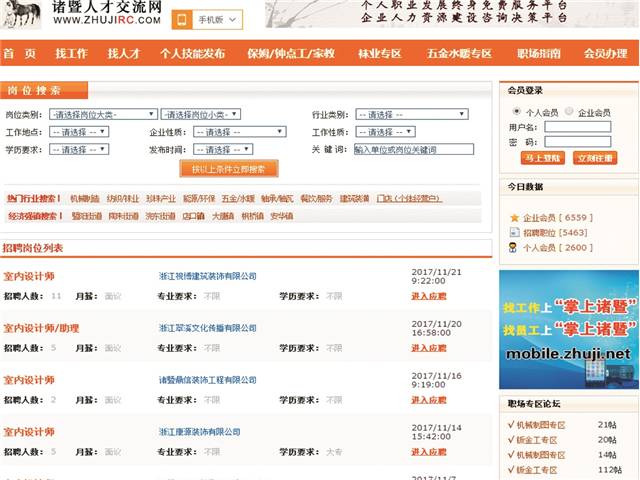The width and height of the screenshot is (640, 480).
Task: Open the 工作性质 dropdown
Action: tap(385, 132)
